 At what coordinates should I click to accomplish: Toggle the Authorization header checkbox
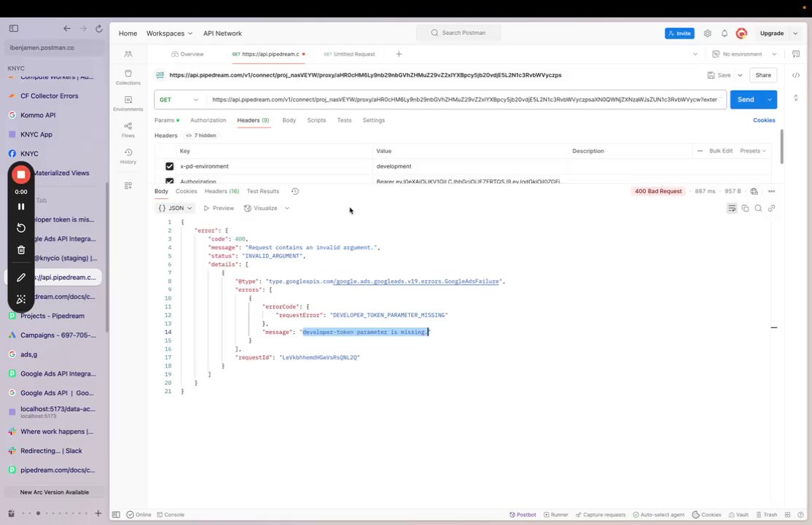point(169,182)
